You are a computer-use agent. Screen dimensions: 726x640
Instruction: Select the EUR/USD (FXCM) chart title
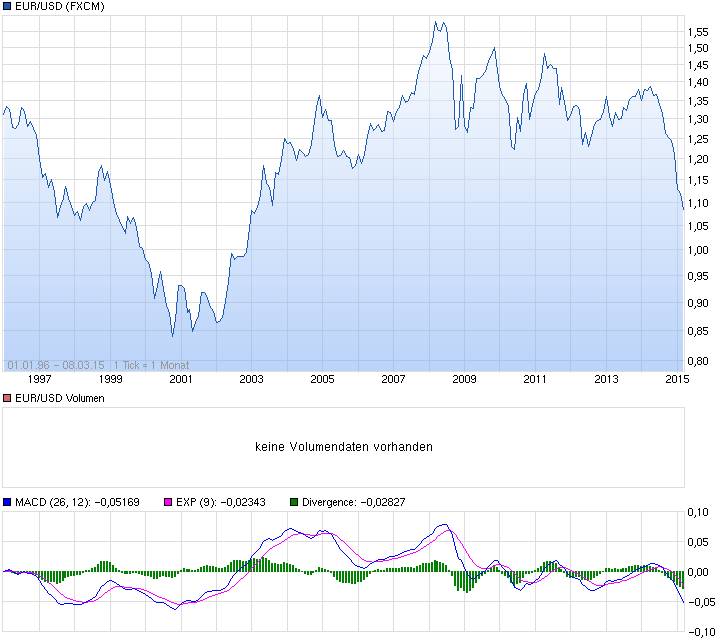click(60, 7)
